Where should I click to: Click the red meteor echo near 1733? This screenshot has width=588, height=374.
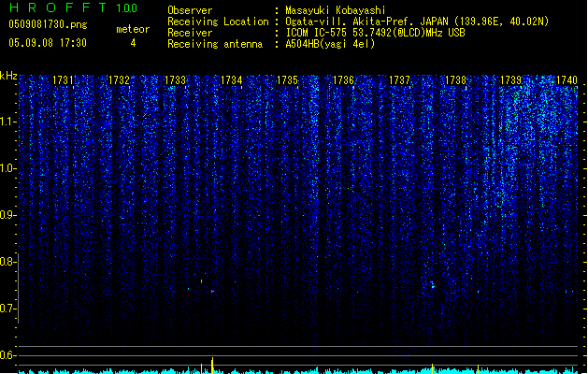[x=212, y=291]
